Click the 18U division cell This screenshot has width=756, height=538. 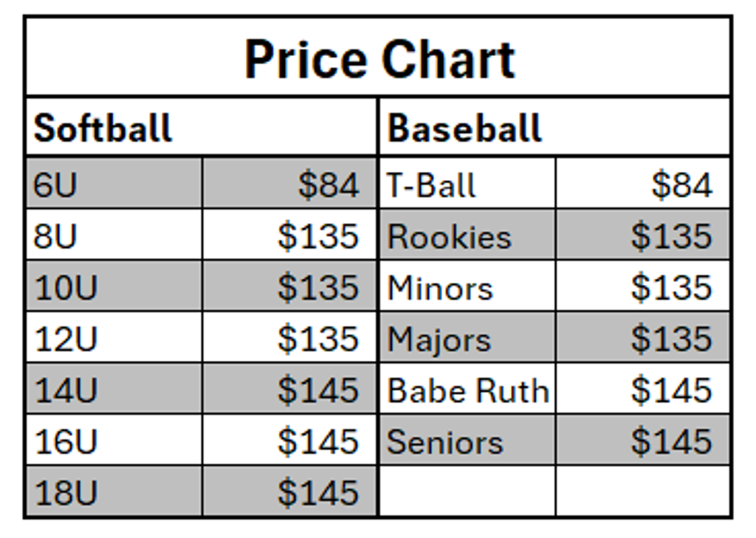(114, 492)
